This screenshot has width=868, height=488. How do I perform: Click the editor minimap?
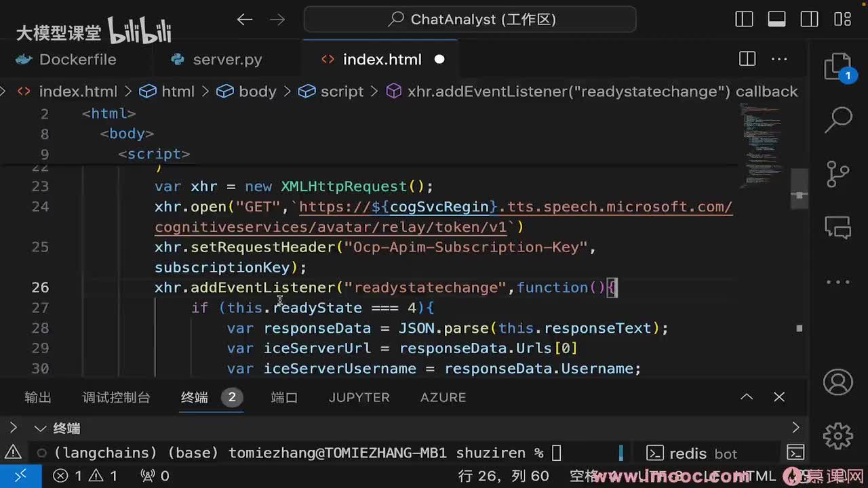coord(762,146)
